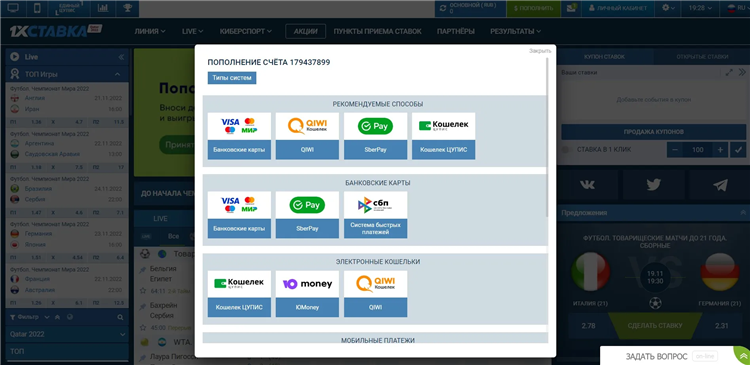Image resolution: width=750 pixels, height=365 pixels.
Task: Open the VK social network icon
Action: (x=587, y=185)
